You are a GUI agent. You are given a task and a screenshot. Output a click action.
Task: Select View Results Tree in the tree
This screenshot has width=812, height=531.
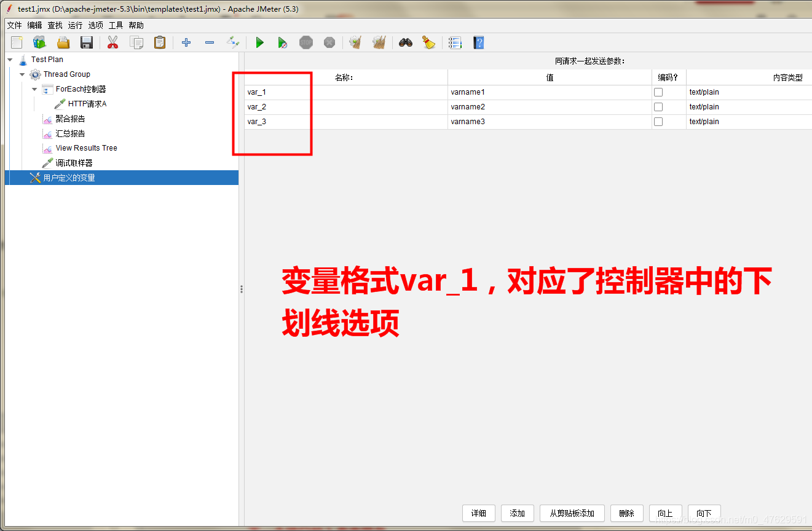pos(86,148)
